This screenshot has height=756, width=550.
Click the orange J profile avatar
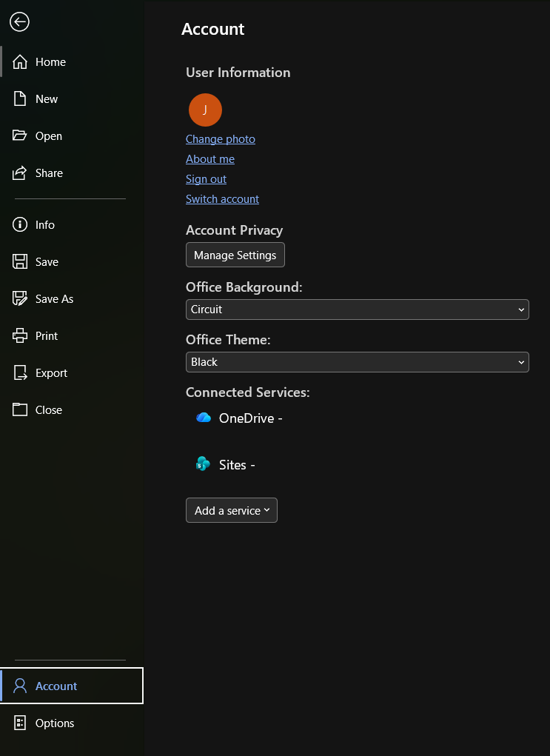click(x=205, y=110)
